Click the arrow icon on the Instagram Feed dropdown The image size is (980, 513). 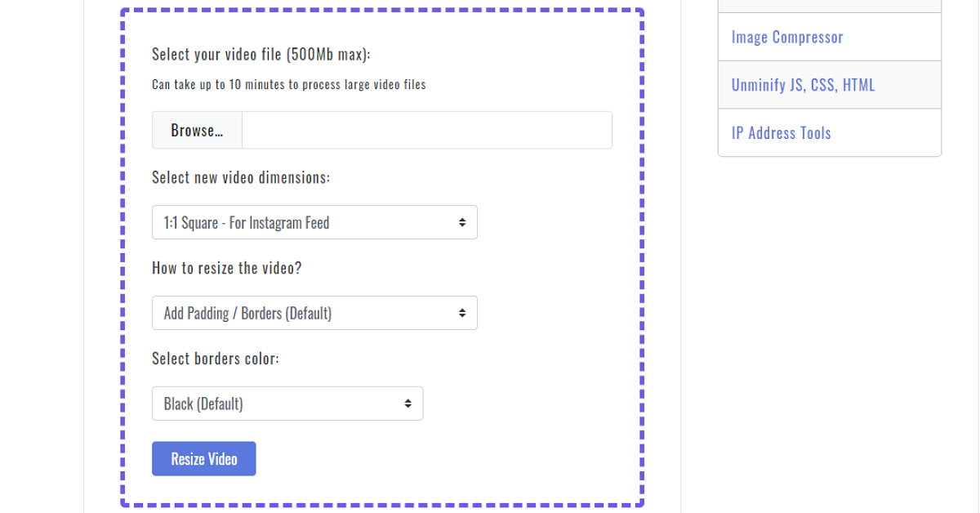(462, 222)
